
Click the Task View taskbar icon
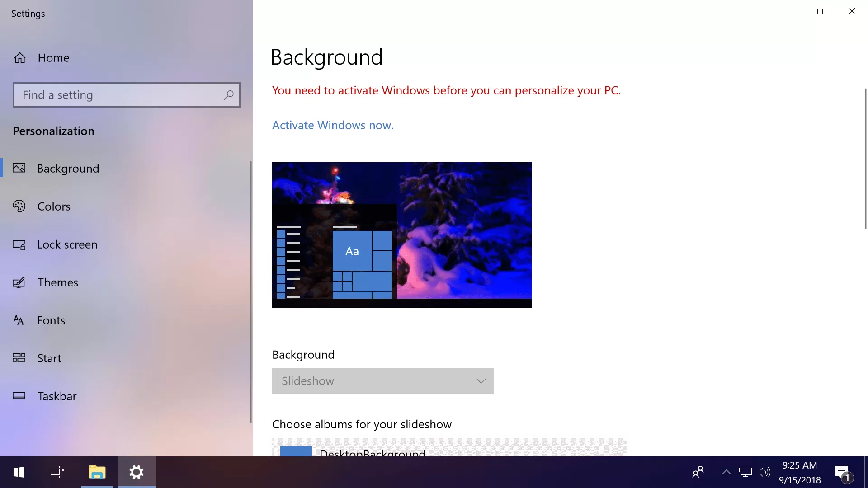[57, 472]
